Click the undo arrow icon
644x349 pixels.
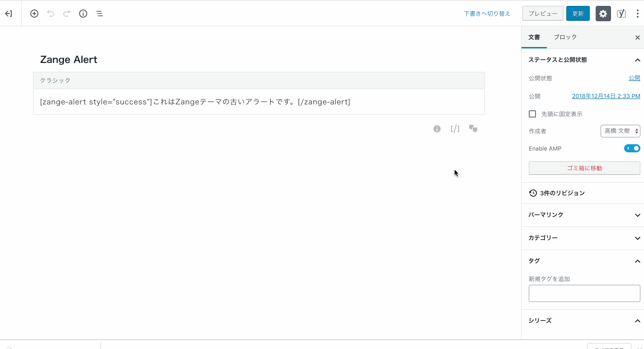point(50,14)
